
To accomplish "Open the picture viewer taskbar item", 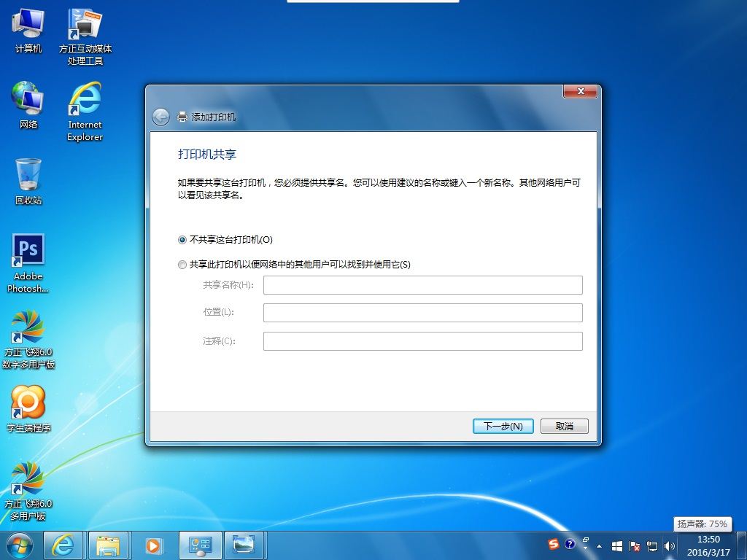I will (x=244, y=545).
